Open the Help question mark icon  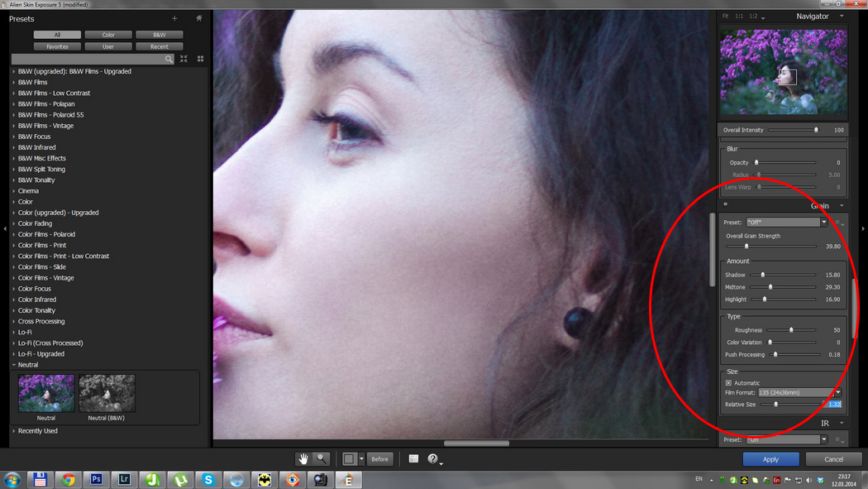tap(432, 458)
